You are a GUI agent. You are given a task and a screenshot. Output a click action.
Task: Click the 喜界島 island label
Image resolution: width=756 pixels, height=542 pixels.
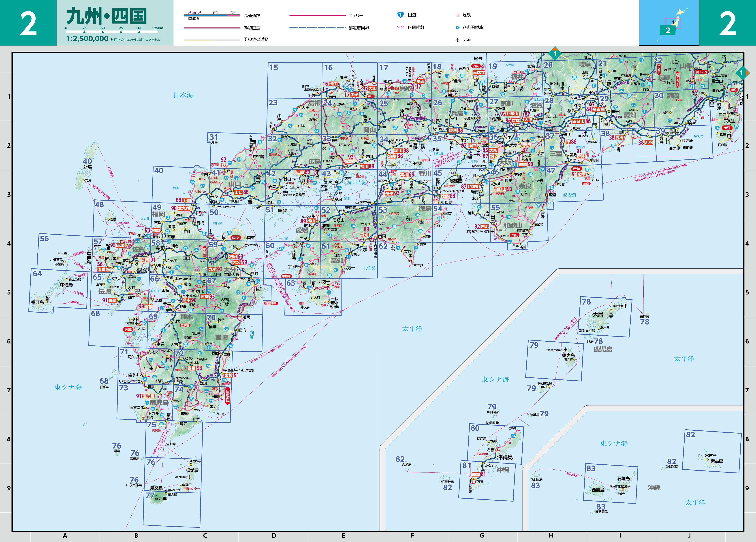(645, 316)
